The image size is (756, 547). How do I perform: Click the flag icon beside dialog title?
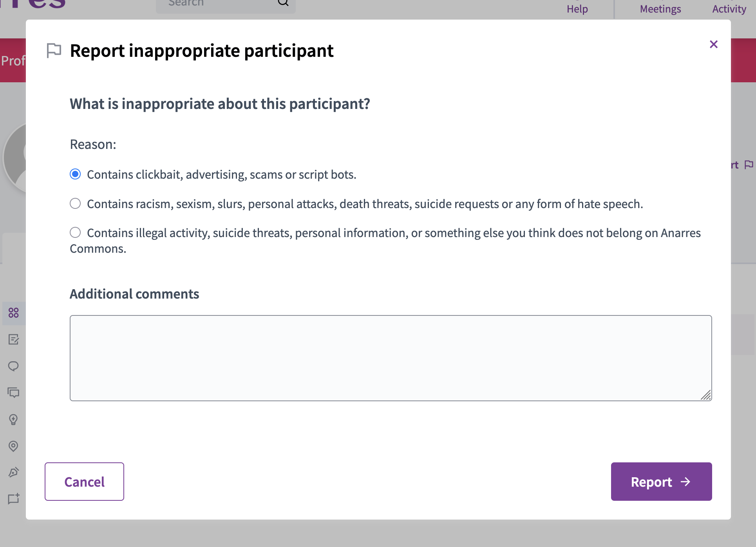click(54, 50)
